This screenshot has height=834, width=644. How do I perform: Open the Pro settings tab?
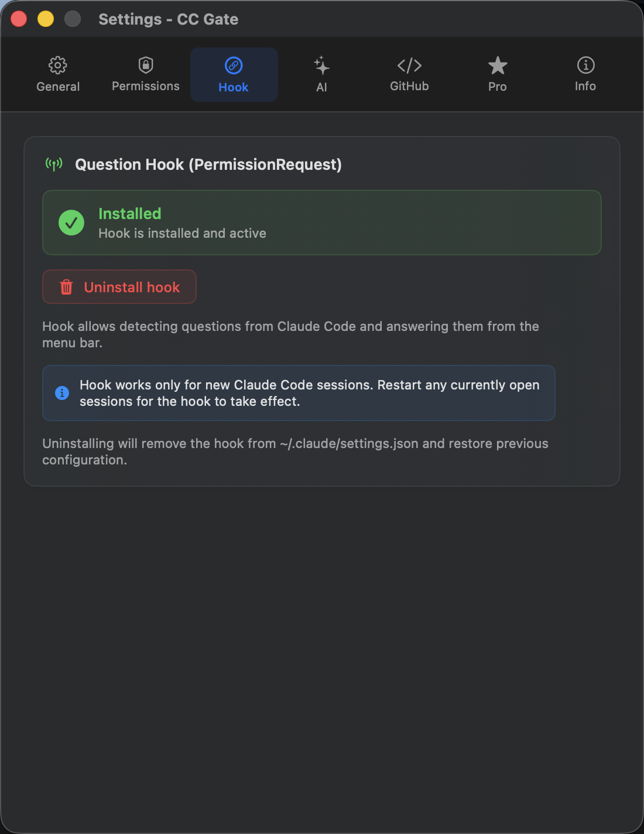tap(497, 75)
